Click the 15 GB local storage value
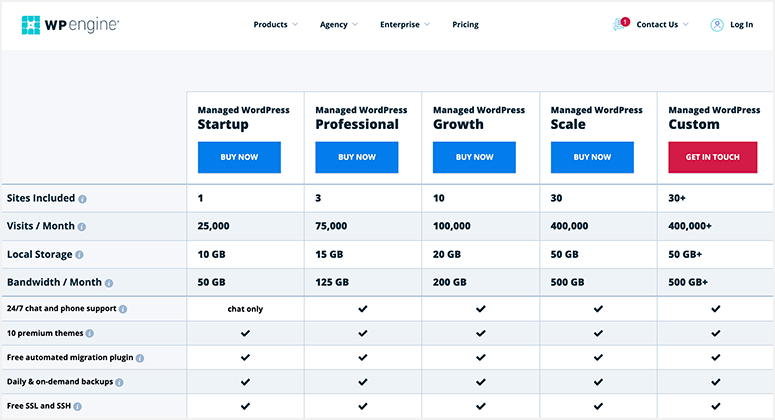The image size is (775, 420). [x=329, y=254]
